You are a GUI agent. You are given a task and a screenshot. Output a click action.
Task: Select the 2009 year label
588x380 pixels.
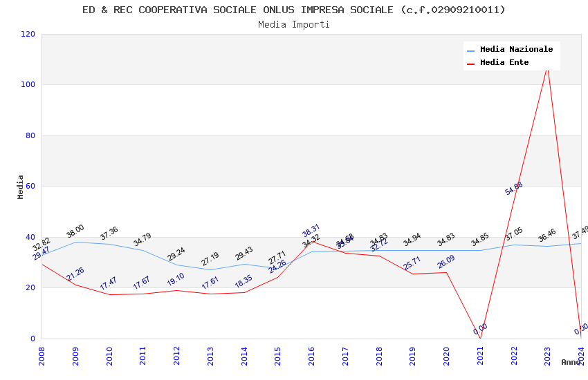[x=75, y=356]
